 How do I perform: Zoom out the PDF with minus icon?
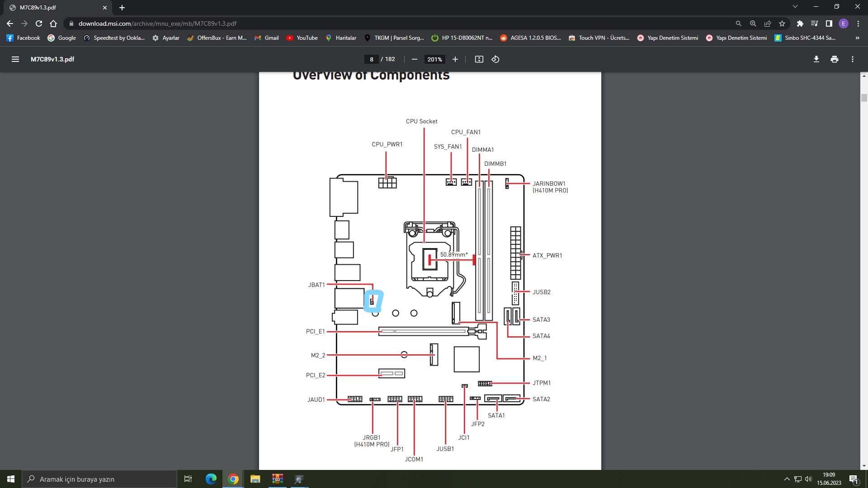click(414, 59)
